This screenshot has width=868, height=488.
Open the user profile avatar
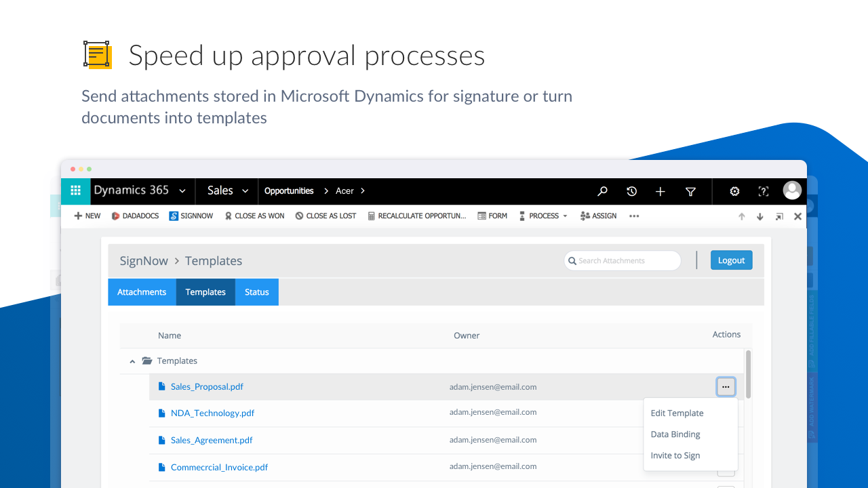pos(792,190)
